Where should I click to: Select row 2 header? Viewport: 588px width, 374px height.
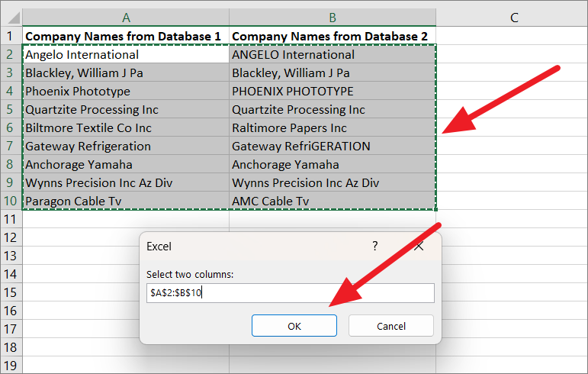(10, 54)
